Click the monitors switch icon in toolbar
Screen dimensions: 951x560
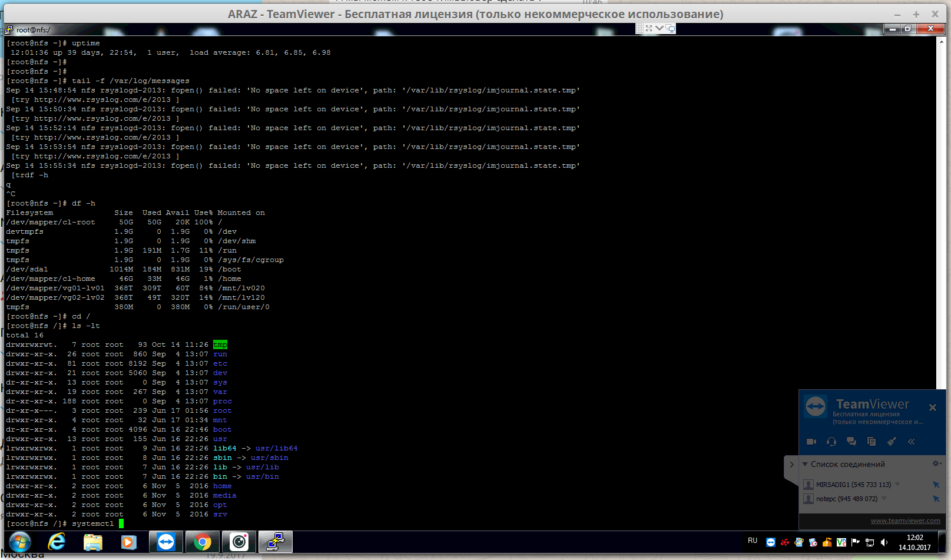tap(670, 28)
